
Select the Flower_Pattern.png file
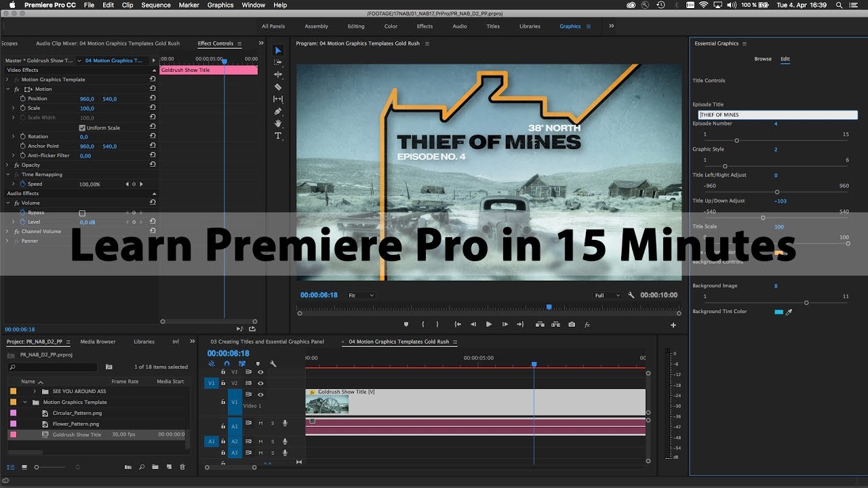click(75, 424)
